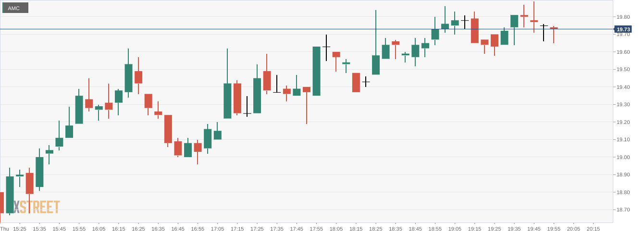Screen dimensions: 644x235
Task: Select the 19.60 price axis label
Action: pyautogui.click(x=623, y=52)
